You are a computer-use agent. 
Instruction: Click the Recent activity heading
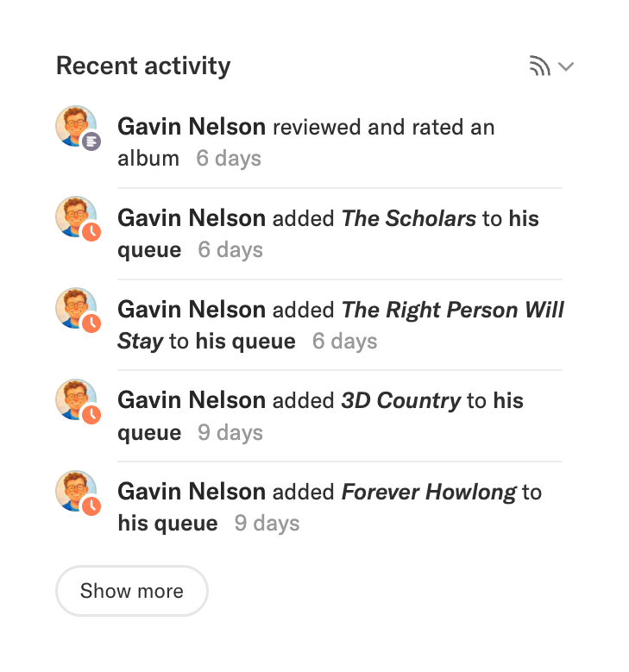pyautogui.click(x=143, y=66)
